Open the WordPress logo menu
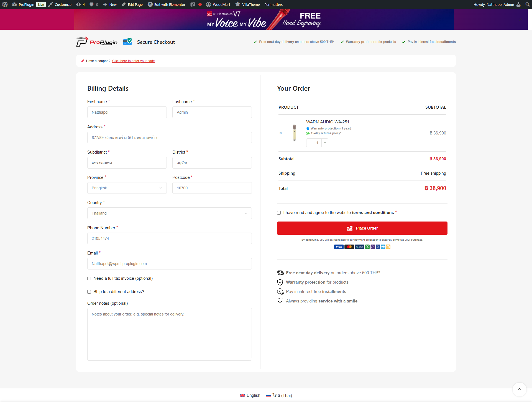Viewport: 532px width, 402px height. 5,4
